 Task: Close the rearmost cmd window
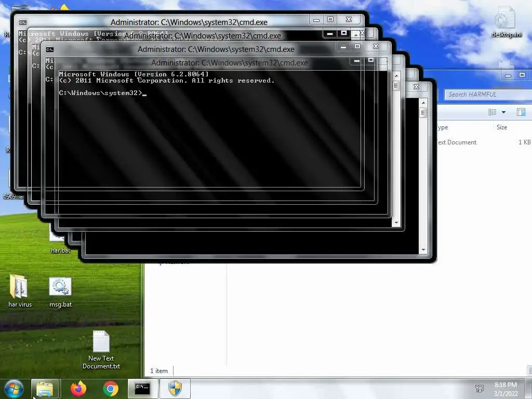pyautogui.click(x=416, y=87)
